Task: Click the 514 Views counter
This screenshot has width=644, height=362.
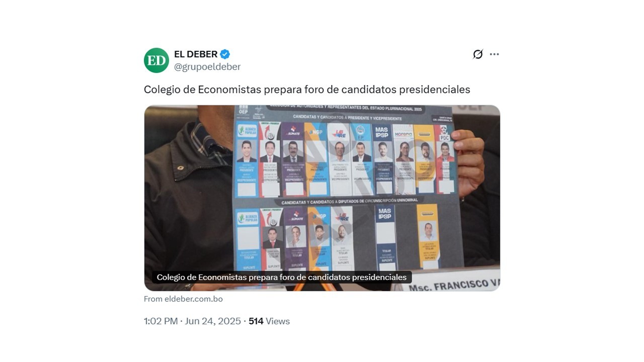Action: [269, 321]
